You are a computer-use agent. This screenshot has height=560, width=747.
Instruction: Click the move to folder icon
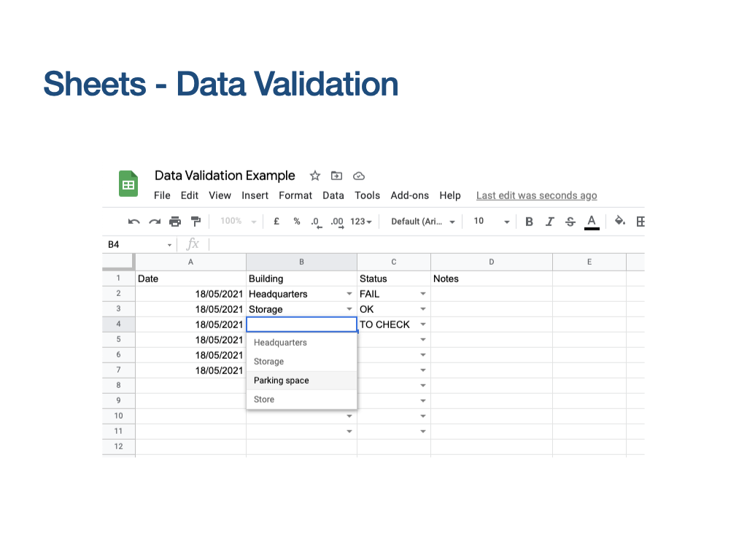(x=336, y=176)
